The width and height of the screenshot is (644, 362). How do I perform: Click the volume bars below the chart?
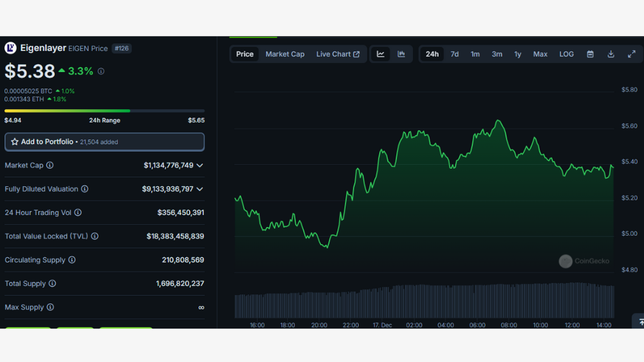[424, 301]
